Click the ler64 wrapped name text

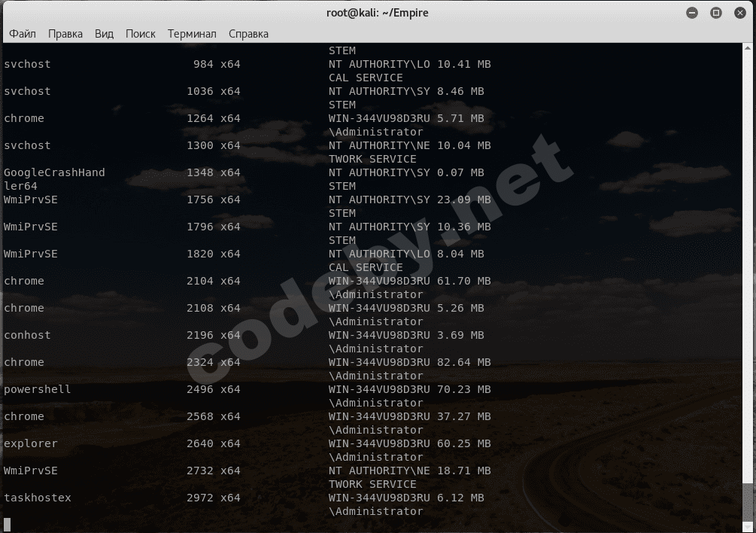[20, 186]
